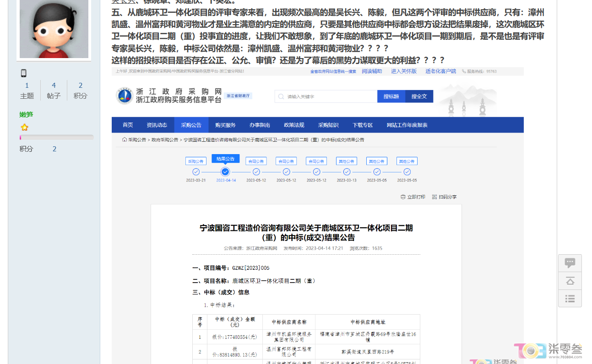Click the 适老化客户端 top link
This screenshot has height=364, width=592.
tap(440, 71)
